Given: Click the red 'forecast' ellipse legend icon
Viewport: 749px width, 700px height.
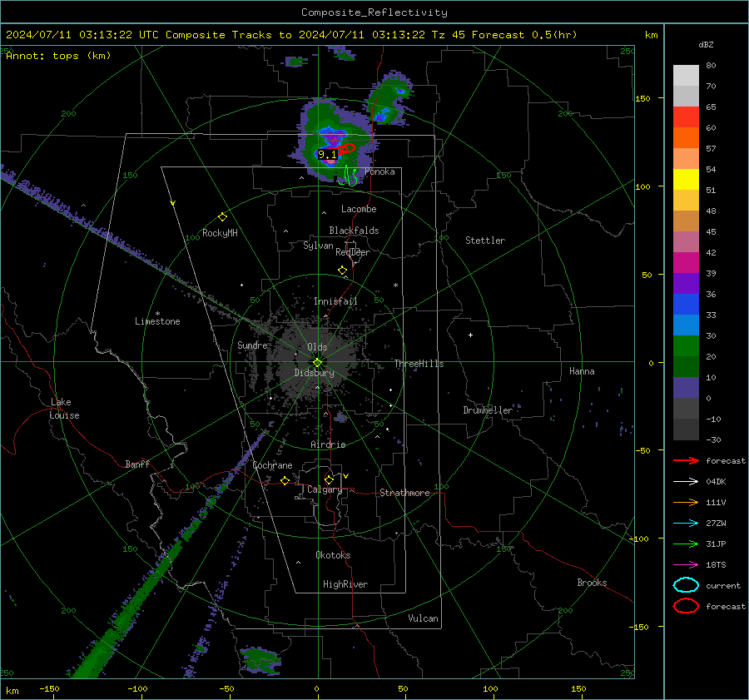Looking at the screenshot, I should (x=686, y=606).
